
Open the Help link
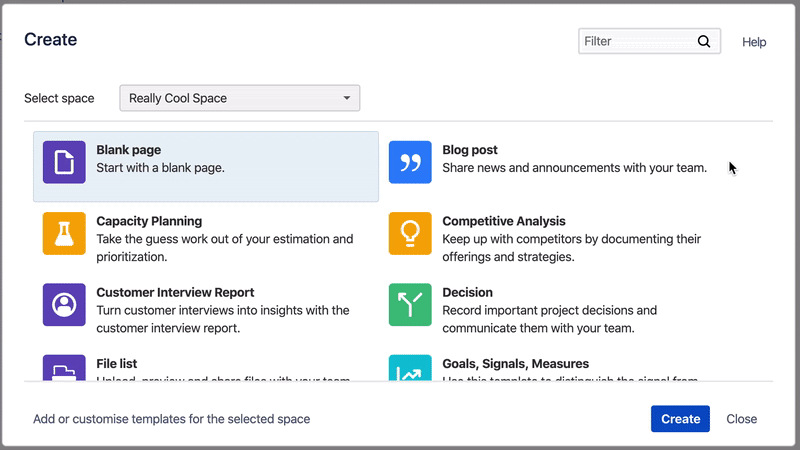[x=754, y=42]
